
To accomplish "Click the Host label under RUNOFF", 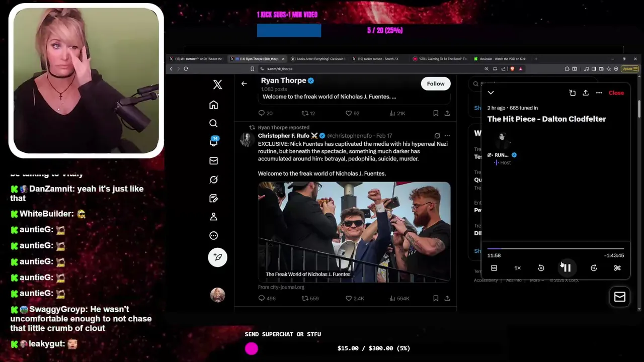I will click(505, 162).
